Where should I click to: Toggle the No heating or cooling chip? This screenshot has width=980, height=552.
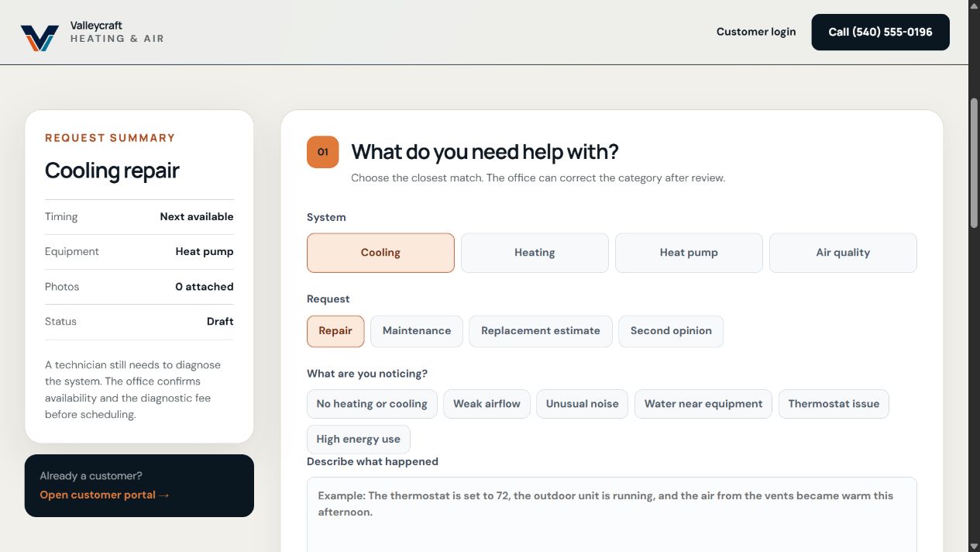click(x=372, y=404)
